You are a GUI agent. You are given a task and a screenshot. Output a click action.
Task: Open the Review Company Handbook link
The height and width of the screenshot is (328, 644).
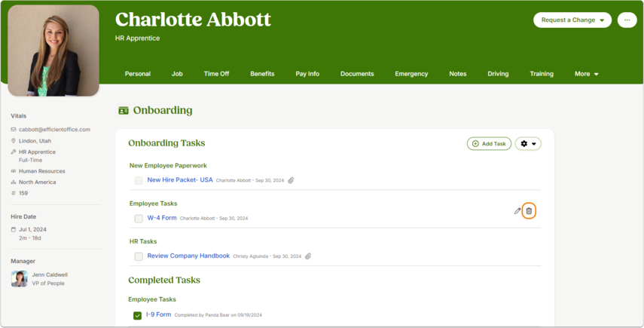(188, 256)
